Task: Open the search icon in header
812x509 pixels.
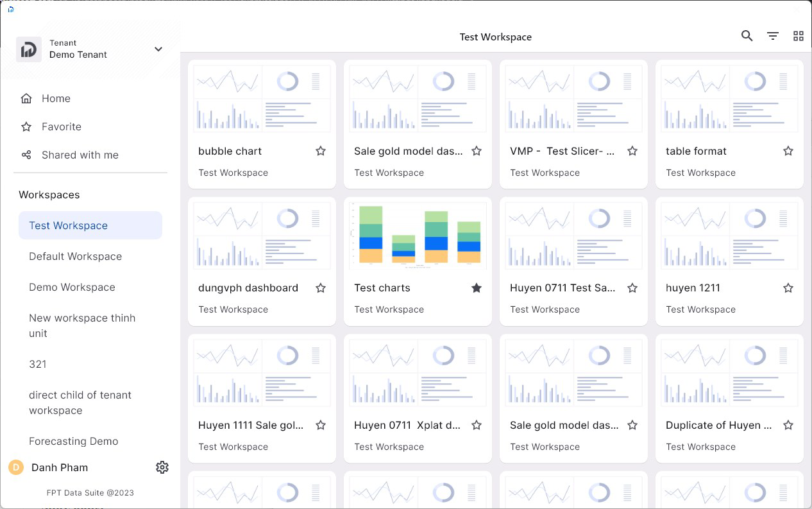Action: pos(747,36)
